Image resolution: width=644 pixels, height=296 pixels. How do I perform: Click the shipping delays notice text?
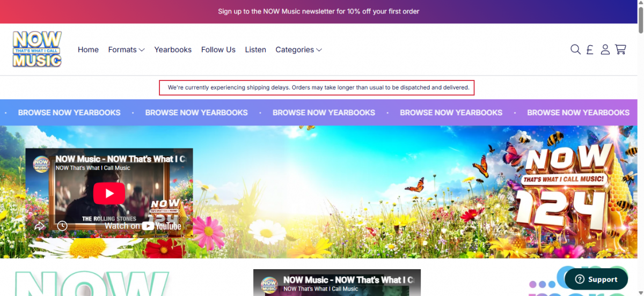tap(319, 87)
